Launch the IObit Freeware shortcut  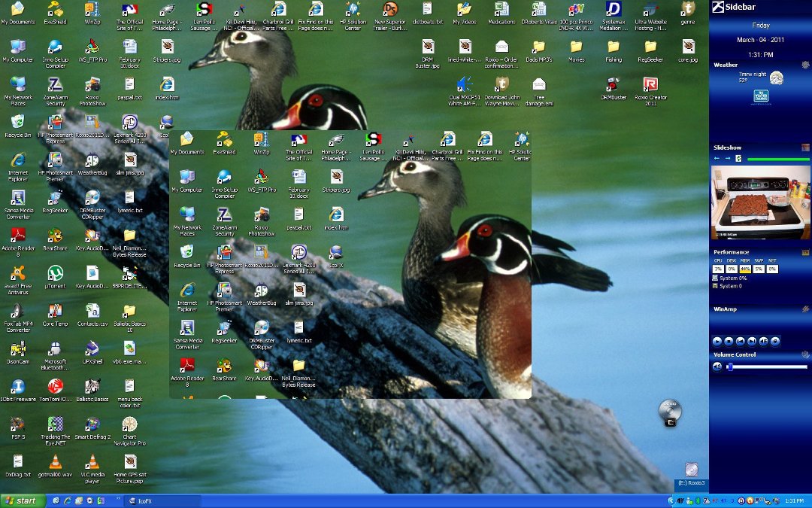click(18, 387)
